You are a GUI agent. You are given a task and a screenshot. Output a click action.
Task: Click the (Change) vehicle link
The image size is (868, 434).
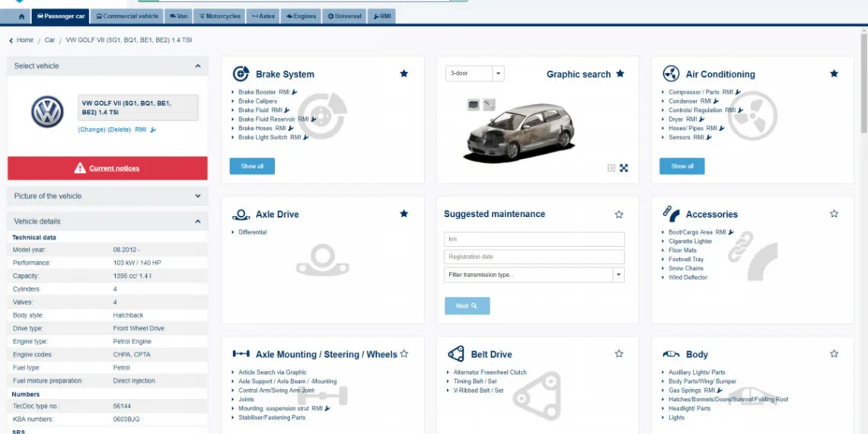(91, 129)
